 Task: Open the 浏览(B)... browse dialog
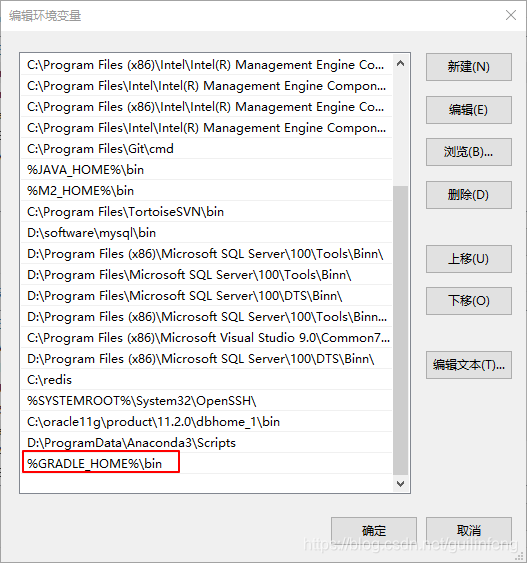[468, 152]
